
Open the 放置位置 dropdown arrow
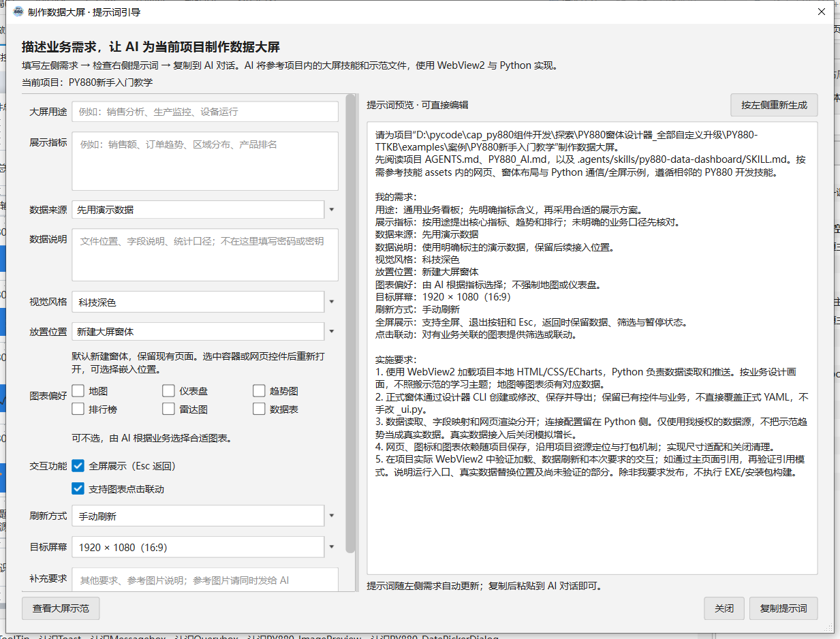point(332,331)
